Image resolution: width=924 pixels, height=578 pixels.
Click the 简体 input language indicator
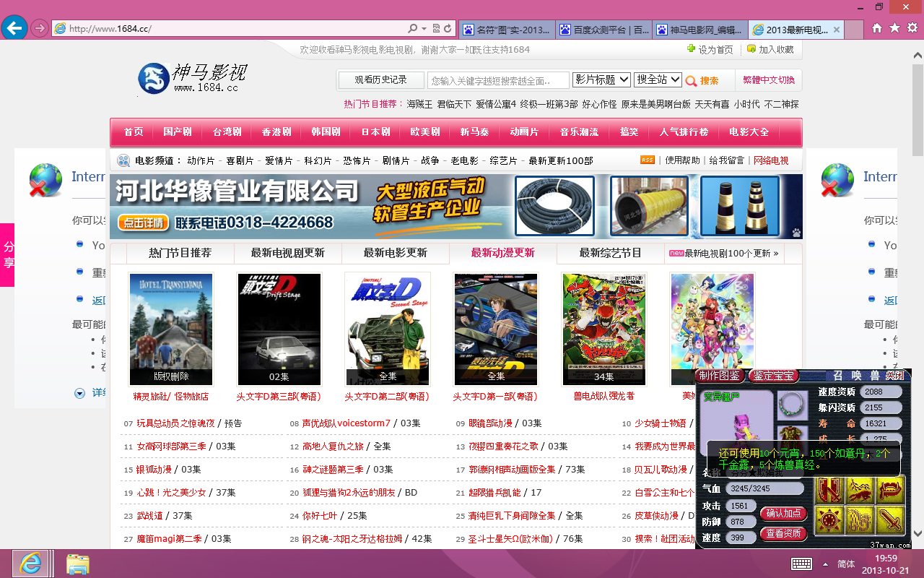(x=846, y=564)
